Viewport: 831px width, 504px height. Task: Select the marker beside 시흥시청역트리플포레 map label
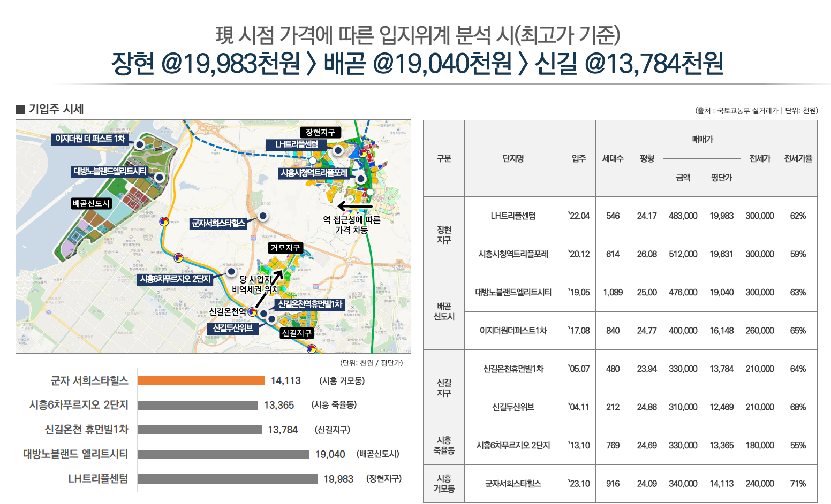(361, 179)
